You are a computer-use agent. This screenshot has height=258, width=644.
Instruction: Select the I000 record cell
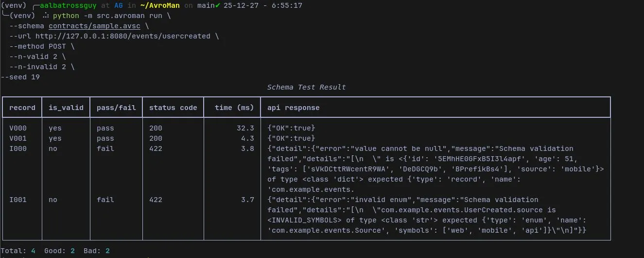coord(18,148)
